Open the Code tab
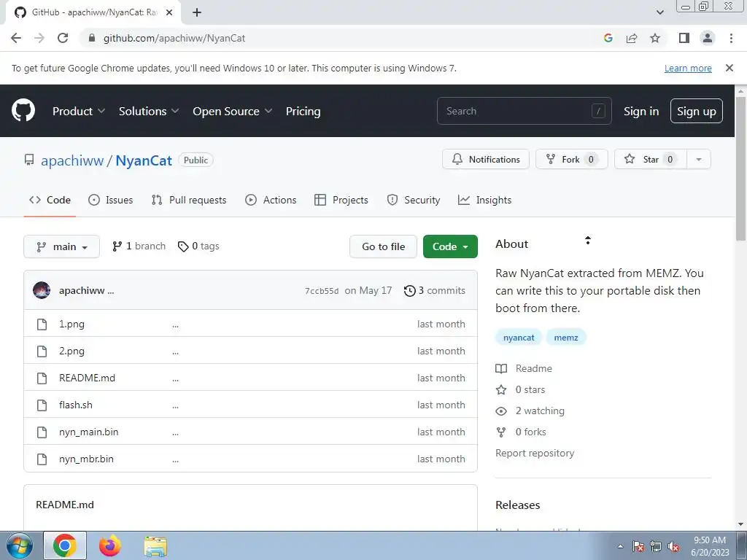747x560 pixels. pyautogui.click(x=50, y=200)
